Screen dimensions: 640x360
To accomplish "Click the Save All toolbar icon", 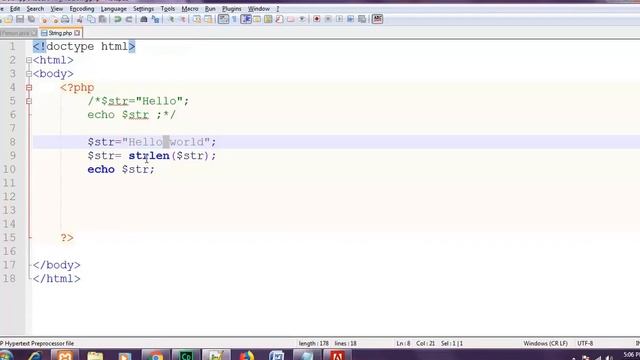I will pos(31,19).
